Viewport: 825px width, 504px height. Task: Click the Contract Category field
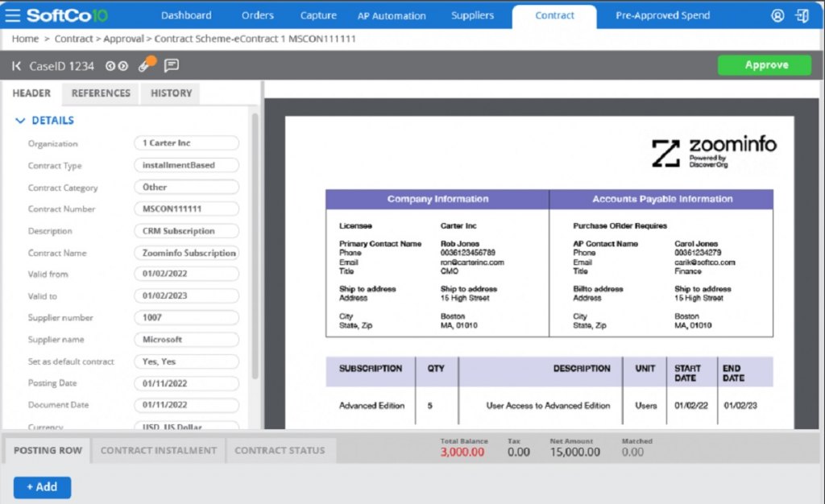coord(186,187)
